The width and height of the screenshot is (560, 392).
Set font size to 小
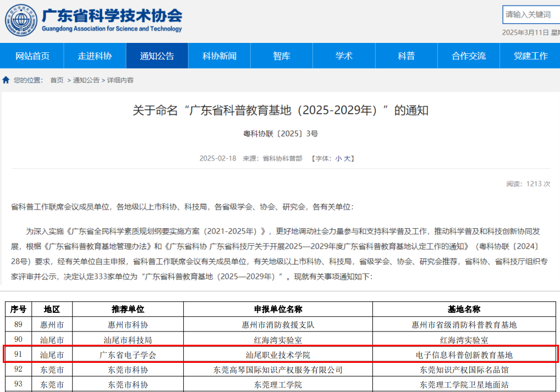tap(339, 158)
